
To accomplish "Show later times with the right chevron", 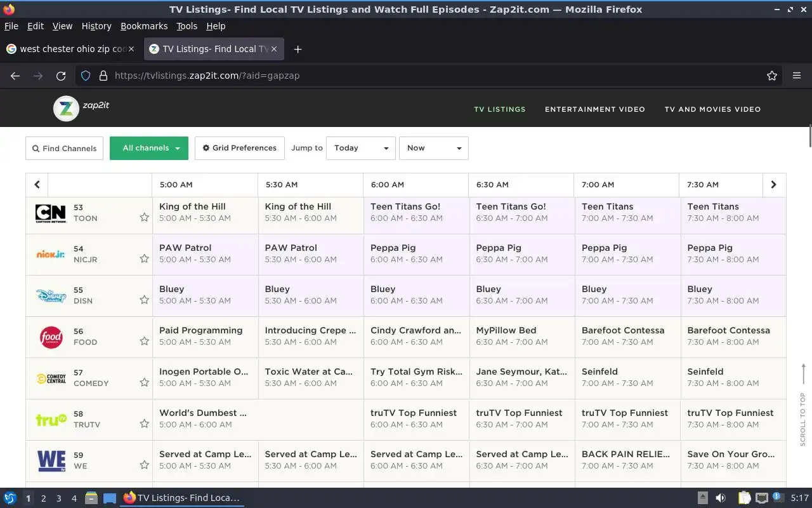I will point(774,185).
